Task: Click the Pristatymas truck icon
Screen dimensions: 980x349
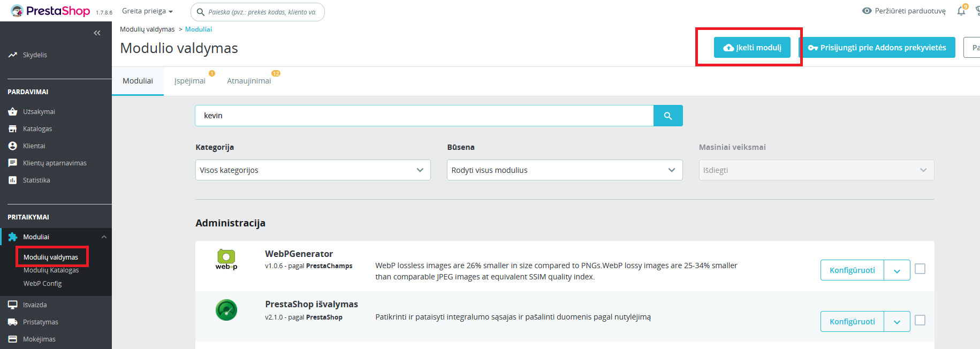Action: [13, 322]
